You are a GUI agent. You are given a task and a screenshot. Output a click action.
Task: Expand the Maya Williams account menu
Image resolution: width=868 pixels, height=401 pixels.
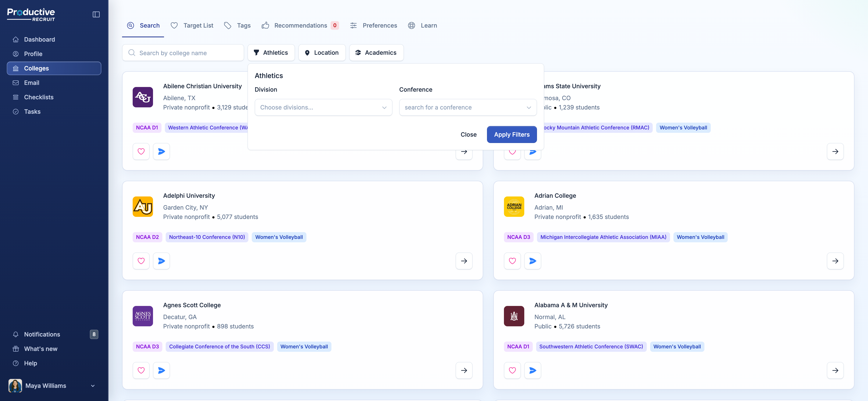point(93,386)
